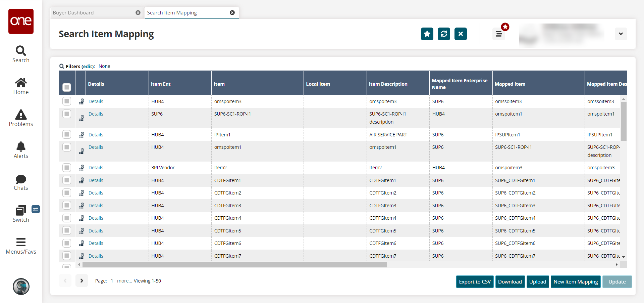This screenshot has width=644, height=303.
Task: Select the checkbox for CDTFGItem1 row
Action: (x=67, y=180)
